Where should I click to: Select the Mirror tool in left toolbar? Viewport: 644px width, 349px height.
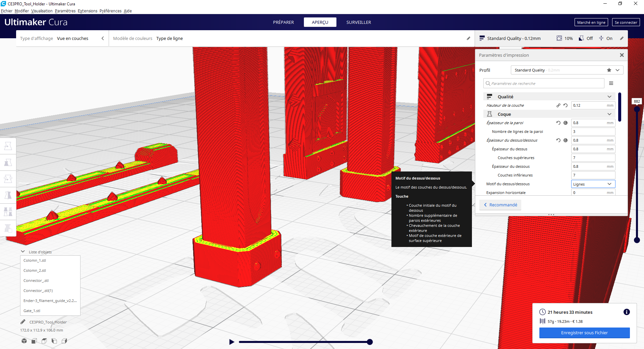pos(8,195)
